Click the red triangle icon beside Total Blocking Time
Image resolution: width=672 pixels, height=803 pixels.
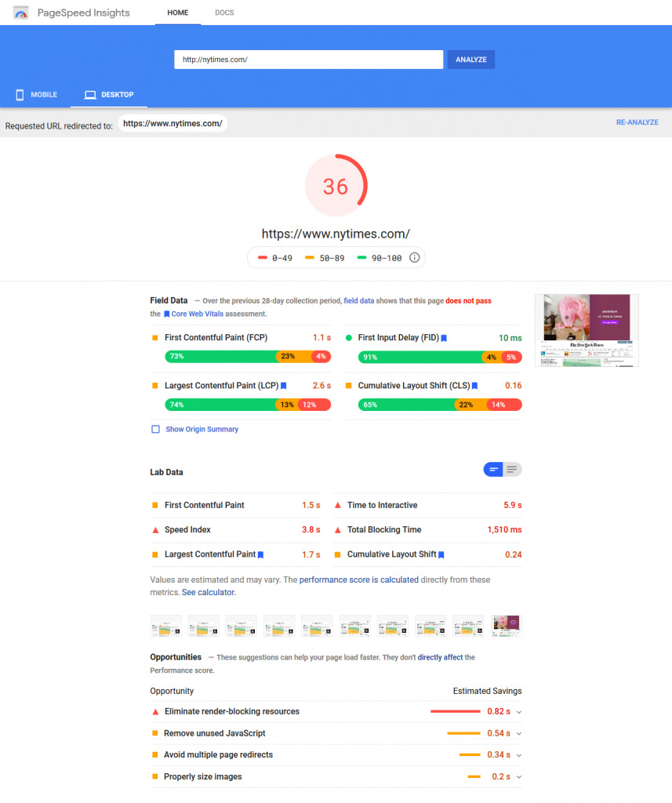337,530
